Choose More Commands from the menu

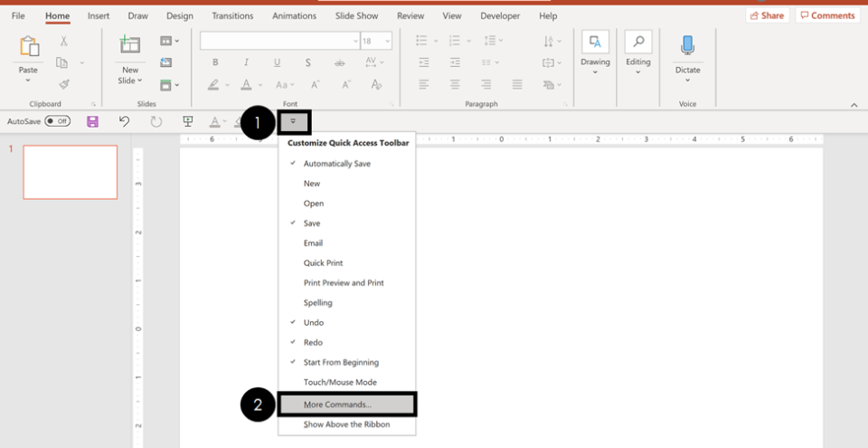[x=346, y=405]
